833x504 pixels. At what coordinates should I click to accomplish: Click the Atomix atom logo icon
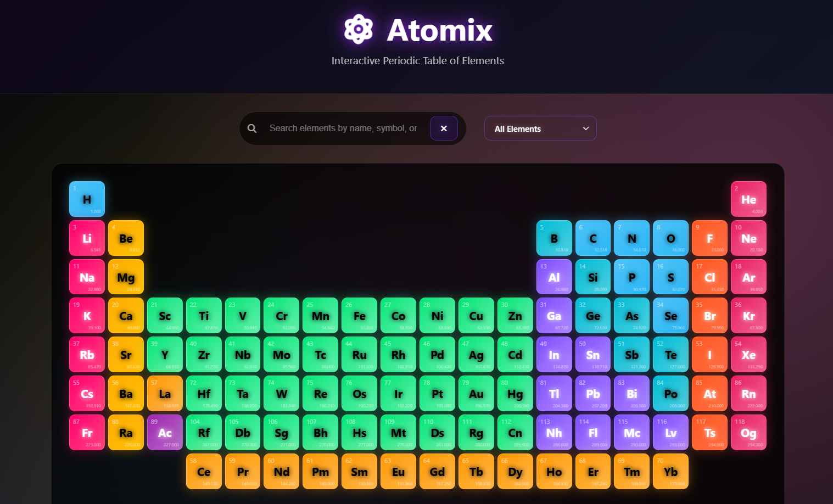coord(357,29)
